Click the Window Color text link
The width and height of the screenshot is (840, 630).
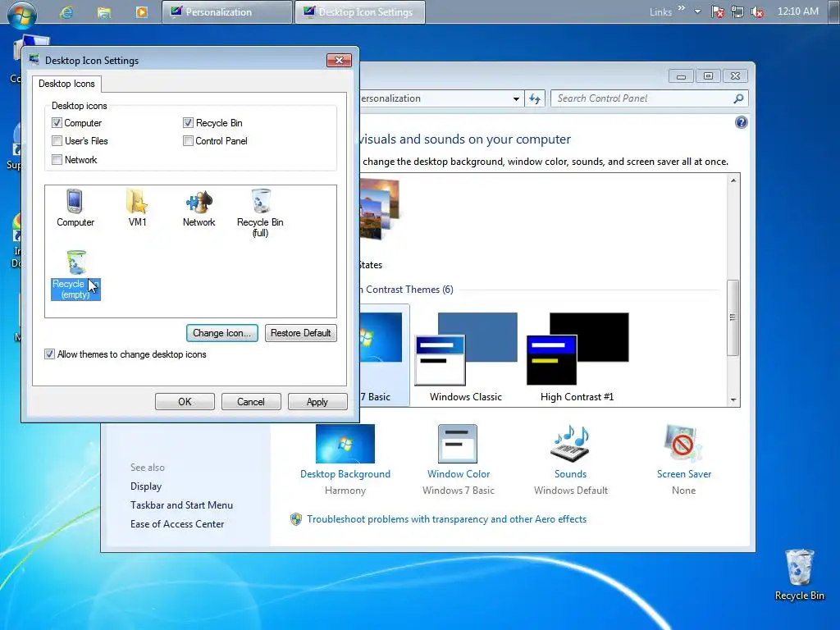[458, 474]
